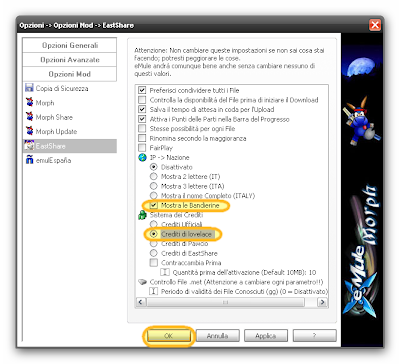
Task: Enable Stesse possibilità per ogni File
Action: click(x=142, y=128)
